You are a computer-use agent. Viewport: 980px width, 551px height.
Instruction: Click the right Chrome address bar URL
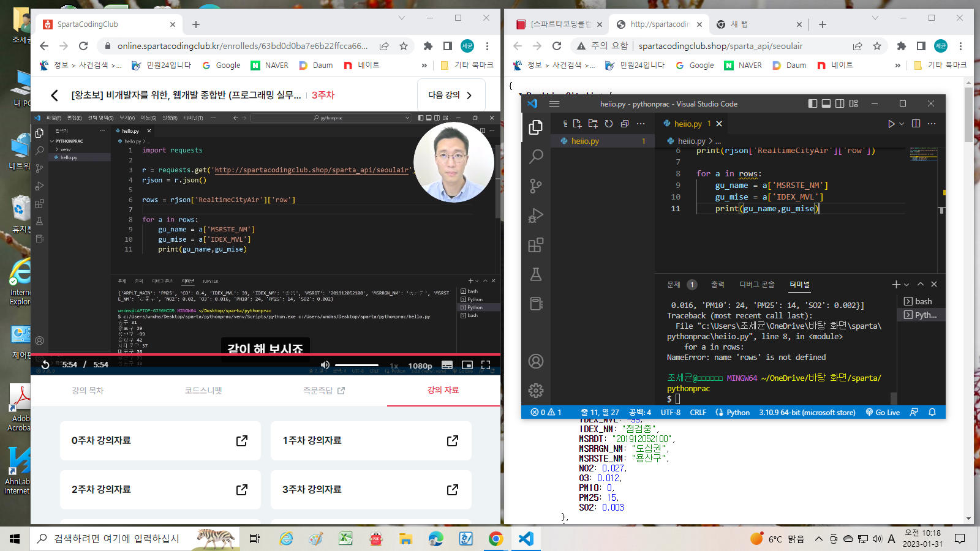coord(720,46)
